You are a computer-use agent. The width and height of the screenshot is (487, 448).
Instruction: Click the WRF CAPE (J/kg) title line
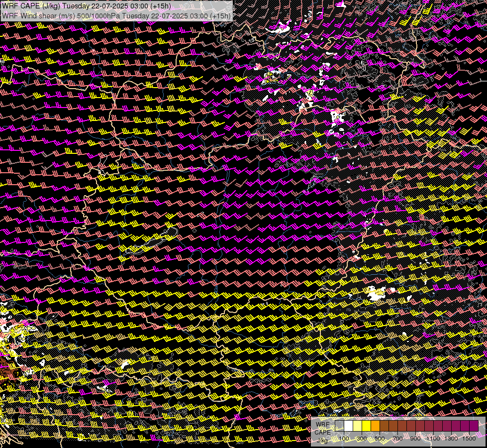coord(87,6)
